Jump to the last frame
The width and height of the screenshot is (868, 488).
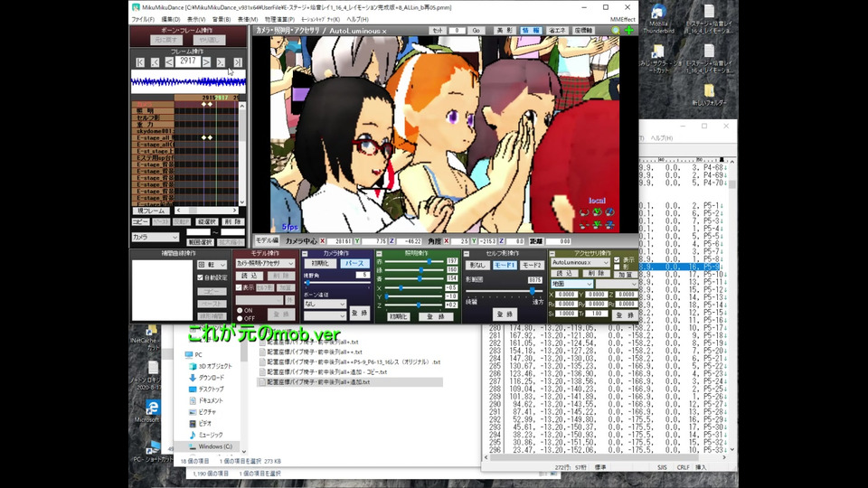tap(238, 62)
